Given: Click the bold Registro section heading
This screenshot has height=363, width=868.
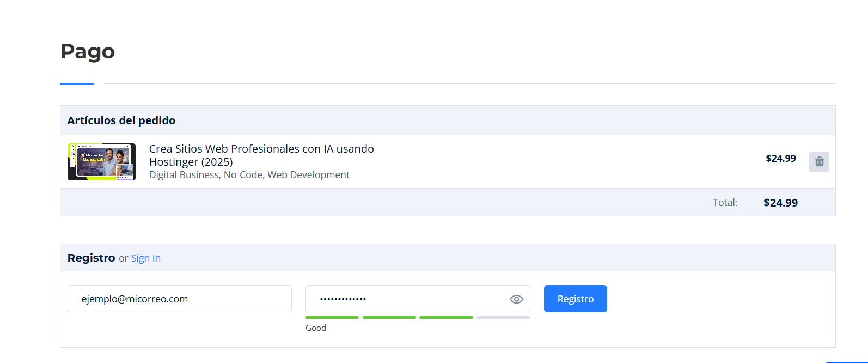Looking at the screenshot, I should point(91,258).
